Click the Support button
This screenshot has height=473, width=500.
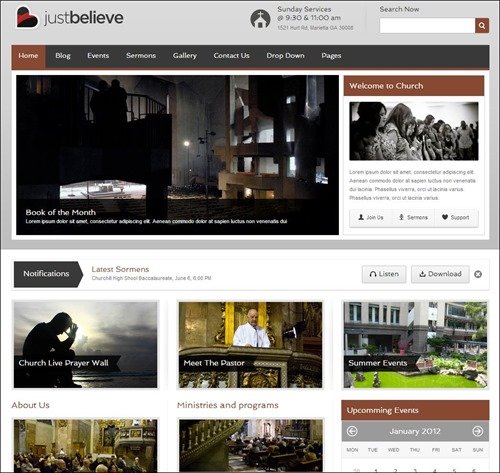(x=456, y=217)
